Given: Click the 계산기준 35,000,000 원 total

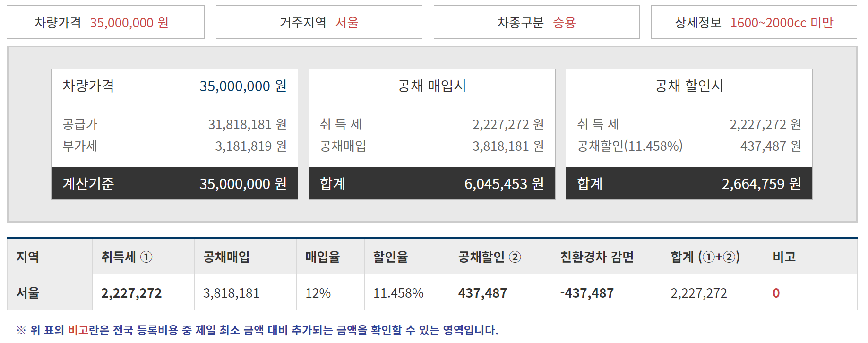Looking at the screenshot, I should pyautogui.click(x=174, y=183).
